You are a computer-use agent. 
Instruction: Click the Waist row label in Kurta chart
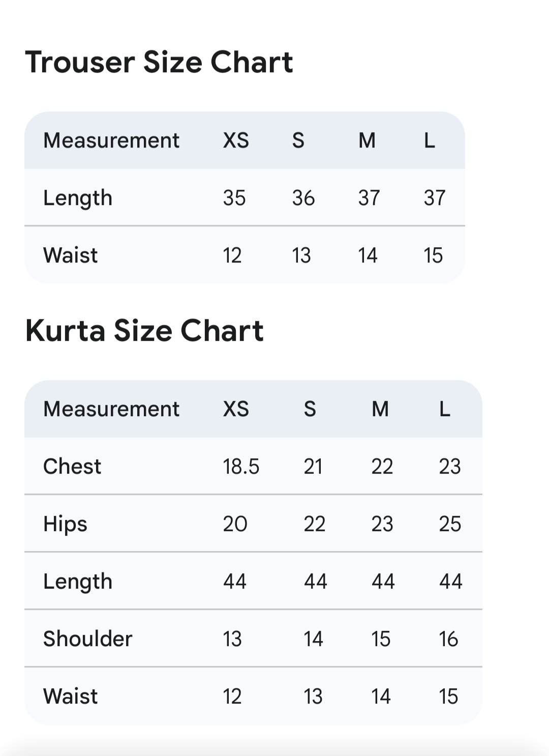71,696
